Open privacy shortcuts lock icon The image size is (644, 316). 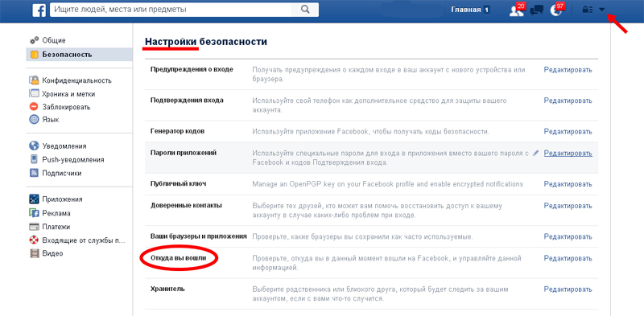587,10
